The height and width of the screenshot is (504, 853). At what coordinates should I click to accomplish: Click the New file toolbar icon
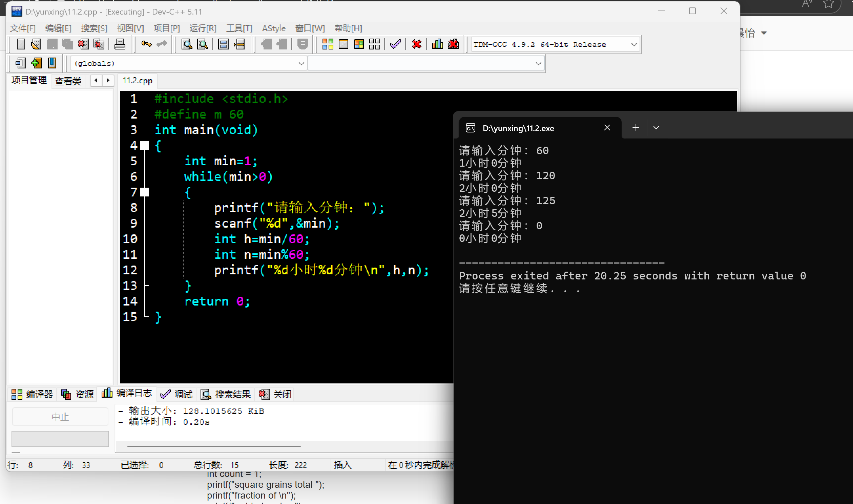(21, 44)
